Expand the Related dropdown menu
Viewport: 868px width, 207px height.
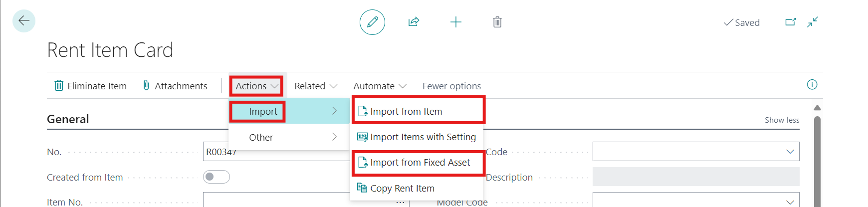click(x=315, y=86)
